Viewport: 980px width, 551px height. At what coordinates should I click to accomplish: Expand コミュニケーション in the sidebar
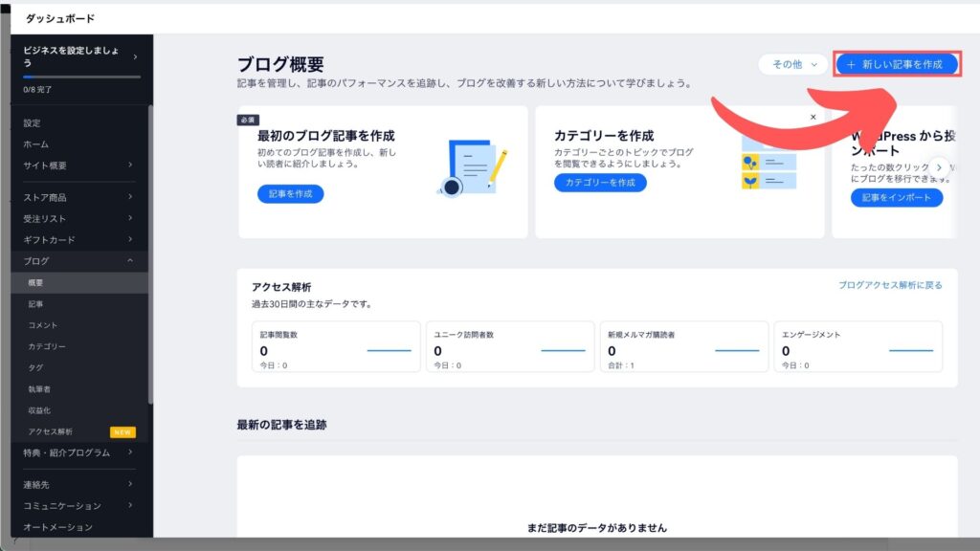79,506
